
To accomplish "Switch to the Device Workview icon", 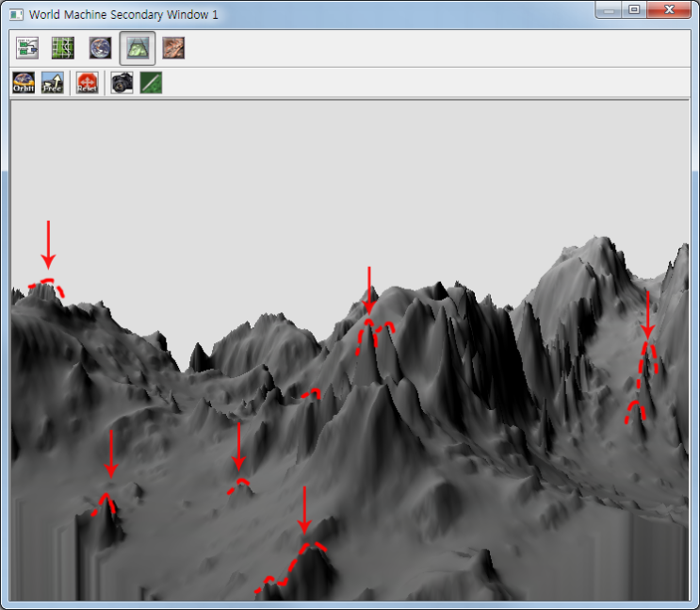I will (27, 48).
